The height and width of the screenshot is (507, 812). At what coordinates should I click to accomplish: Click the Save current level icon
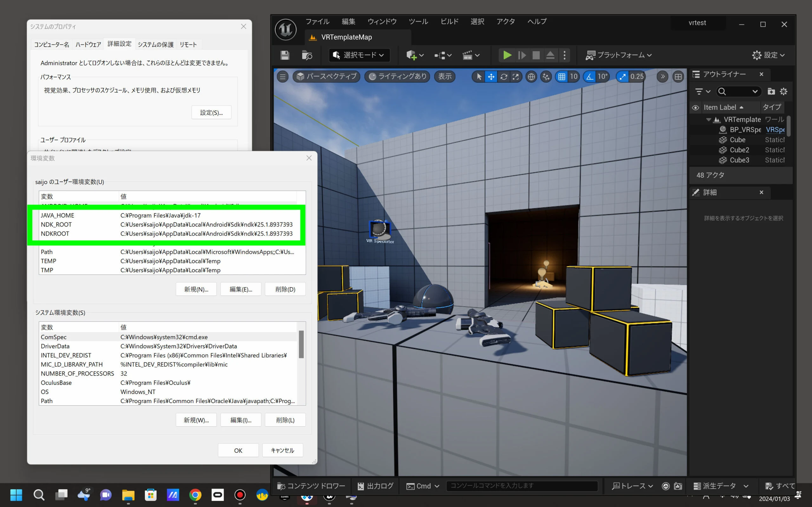285,55
